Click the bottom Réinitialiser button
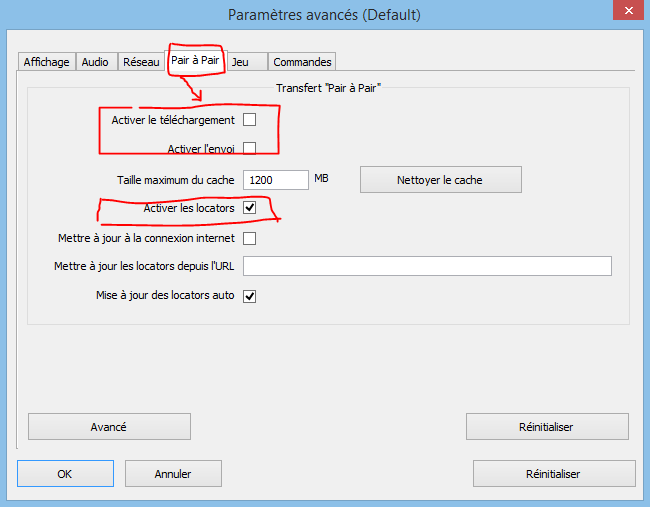 [554, 473]
